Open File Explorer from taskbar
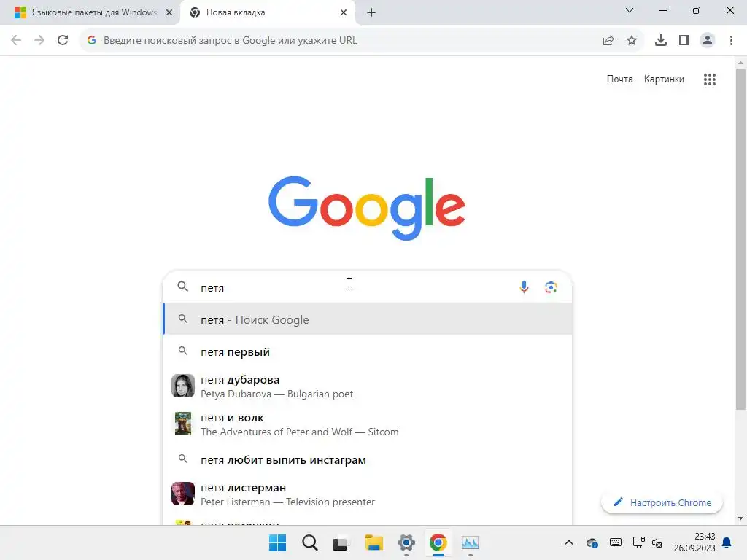Screen dimensions: 747x560 [374, 542]
